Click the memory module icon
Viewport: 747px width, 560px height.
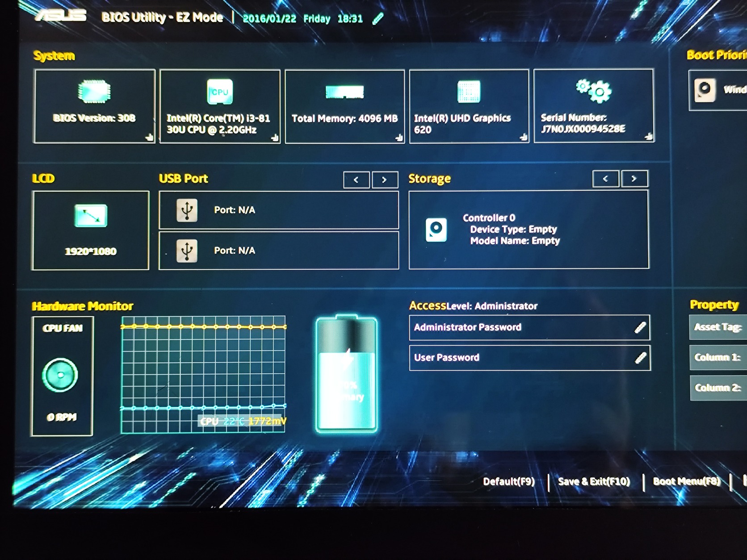[344, 92]
